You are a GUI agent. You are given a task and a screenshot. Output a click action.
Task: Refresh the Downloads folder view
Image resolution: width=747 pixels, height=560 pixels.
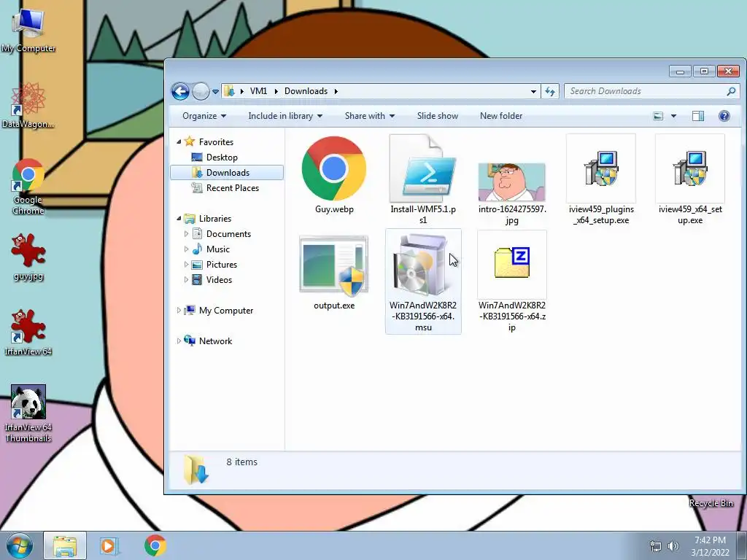[x=550, y=91]
